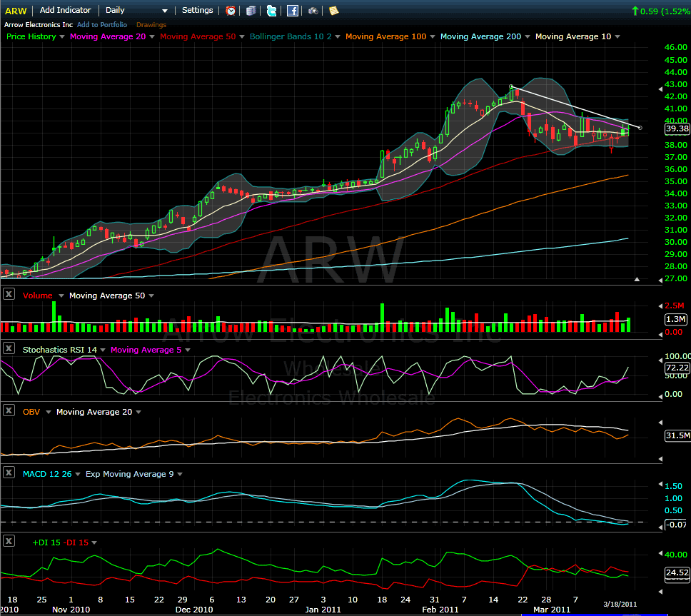Click the trendline start handle at peak
The width and height of the screenshot is (691, 616).
pos(511,87)
